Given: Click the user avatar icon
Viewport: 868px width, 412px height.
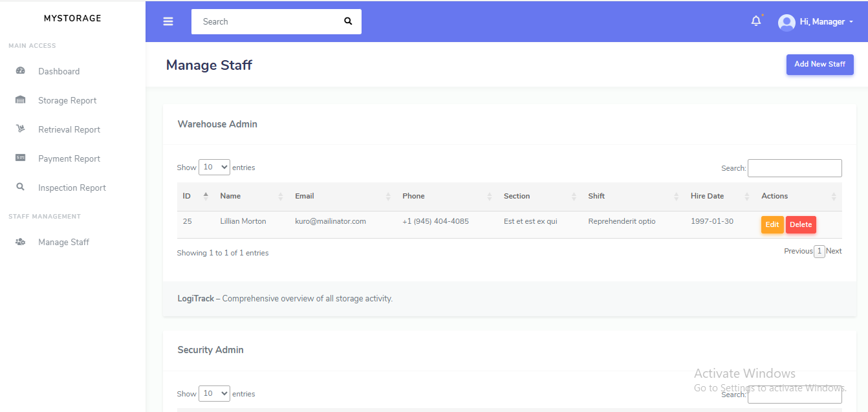Looking at the screenshot, I should tap(787, 22).
